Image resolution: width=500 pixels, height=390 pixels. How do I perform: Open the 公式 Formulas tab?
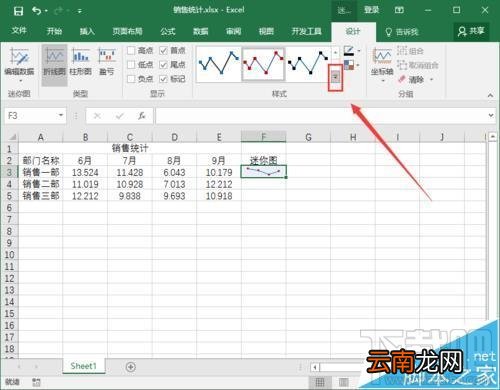point(167,31)
